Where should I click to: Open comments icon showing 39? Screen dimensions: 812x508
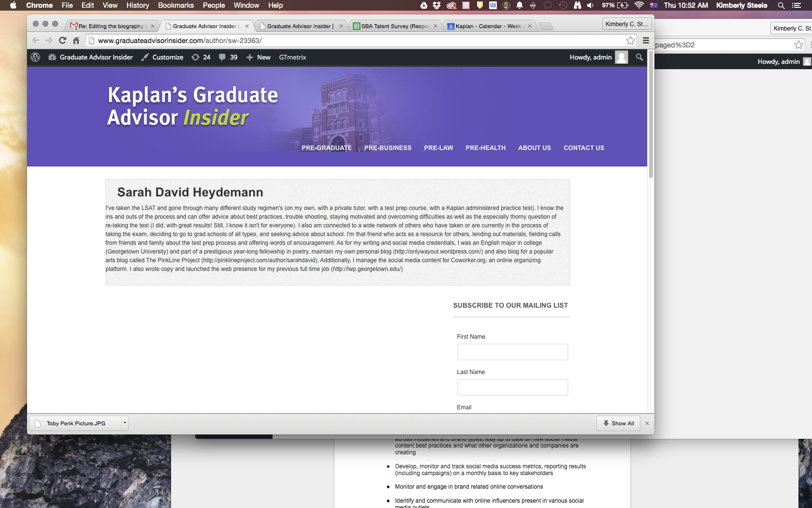click(x=228, y=57)
